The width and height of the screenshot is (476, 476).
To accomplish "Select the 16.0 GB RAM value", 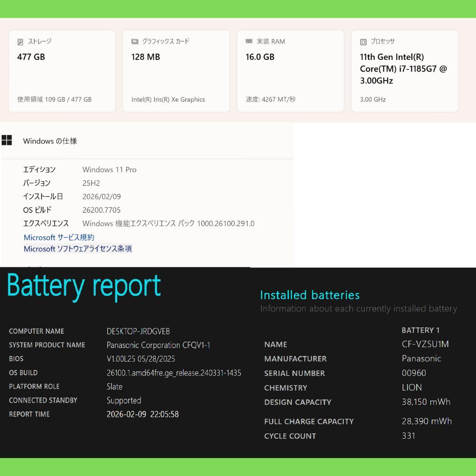I will 260,57.
